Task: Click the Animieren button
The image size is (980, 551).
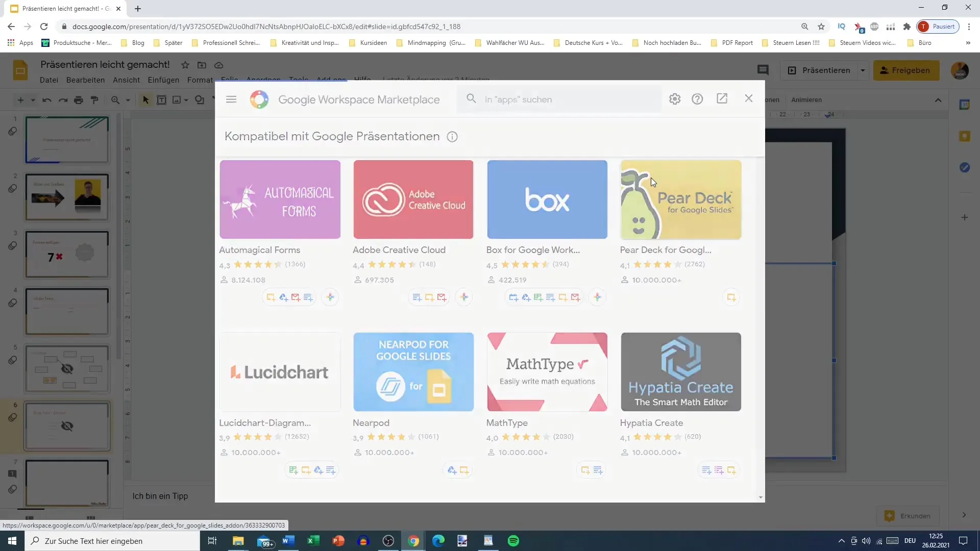Action: tap(806, 100)
